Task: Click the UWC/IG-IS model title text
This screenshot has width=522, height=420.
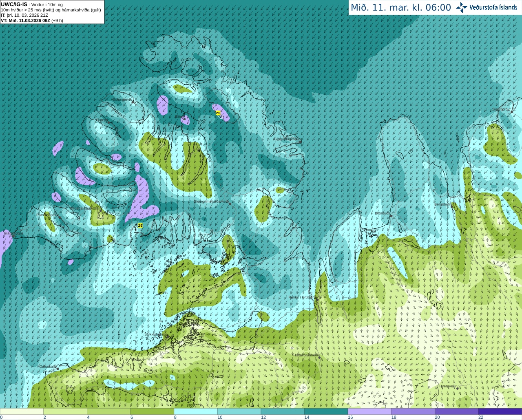Action: (x=14, y=4)
